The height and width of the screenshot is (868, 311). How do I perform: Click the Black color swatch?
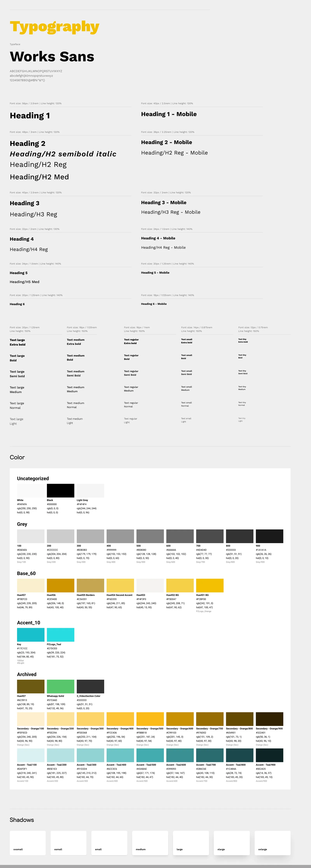(x=60, y=490)
